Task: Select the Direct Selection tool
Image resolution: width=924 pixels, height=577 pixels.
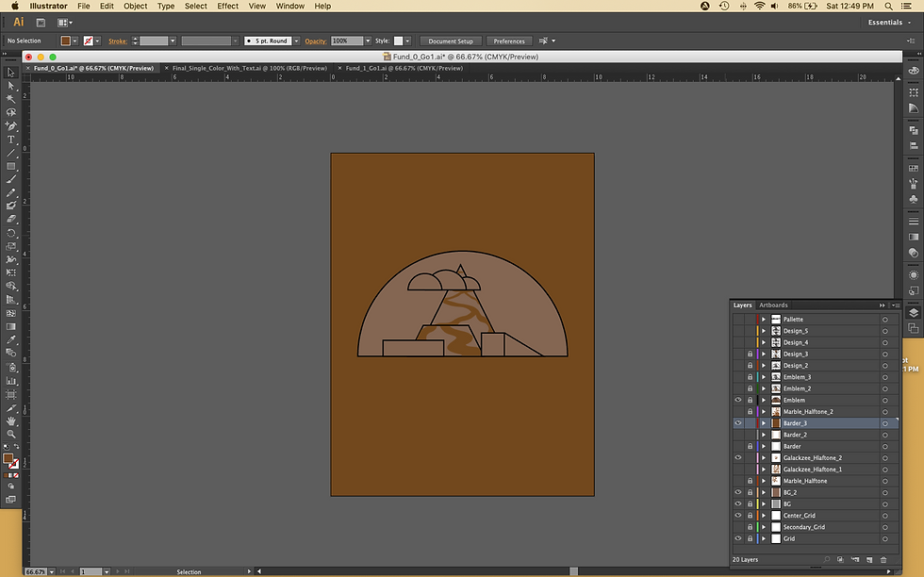Action: coord(11,86)
